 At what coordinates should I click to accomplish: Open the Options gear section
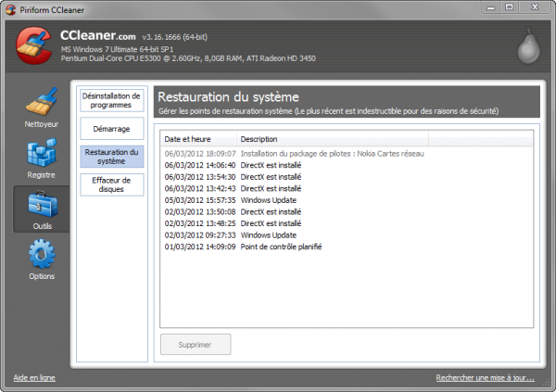(41, 259)
